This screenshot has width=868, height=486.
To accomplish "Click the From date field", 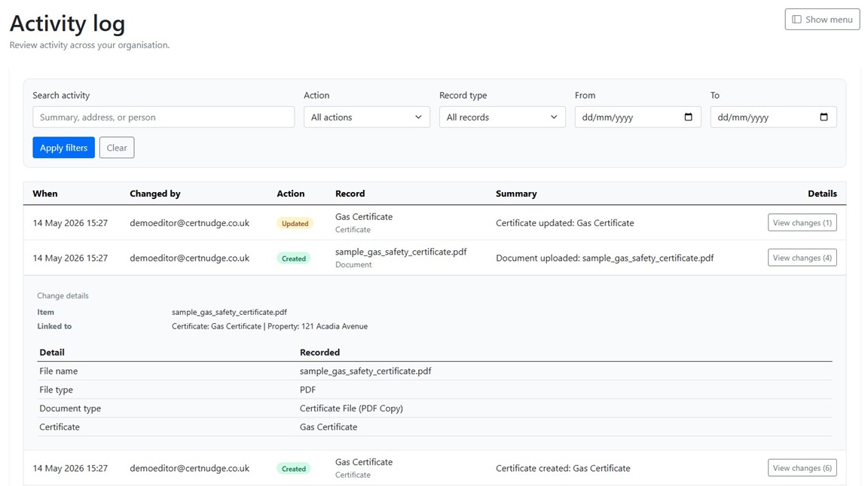I will 637,118.
